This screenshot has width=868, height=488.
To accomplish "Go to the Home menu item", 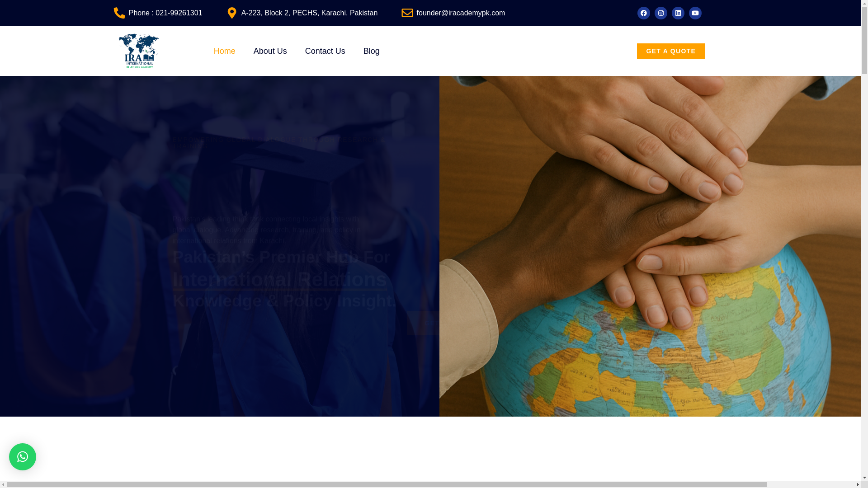I will point(224,51).
